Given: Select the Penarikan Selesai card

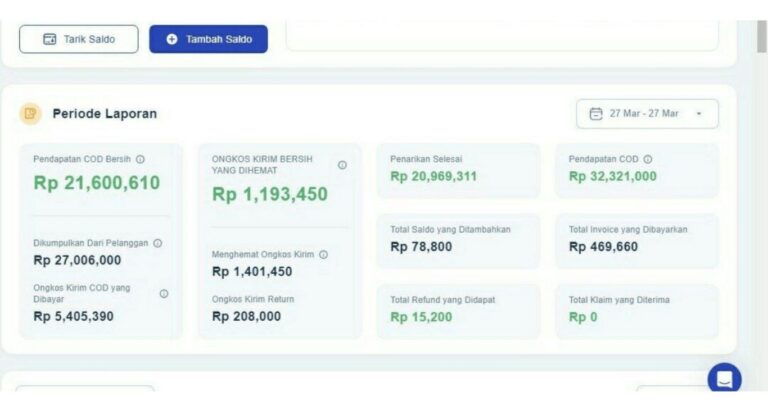Looking at the screenshot, I should click(458, 170).
